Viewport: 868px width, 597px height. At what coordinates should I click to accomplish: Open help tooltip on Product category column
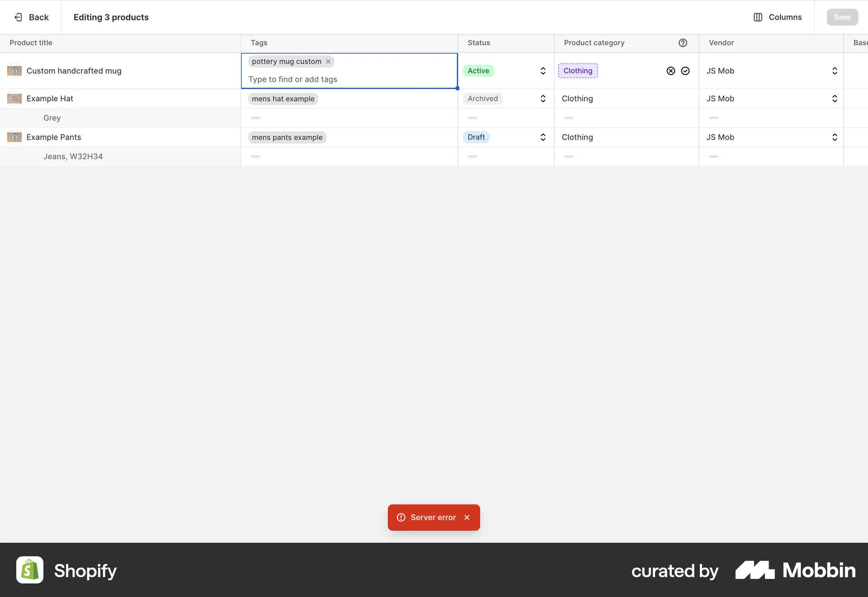point(683,43)
